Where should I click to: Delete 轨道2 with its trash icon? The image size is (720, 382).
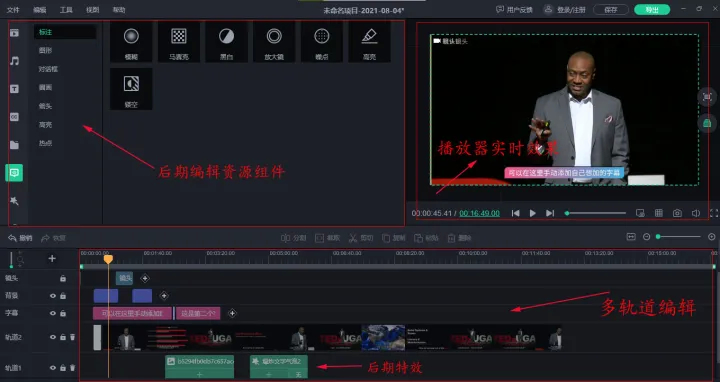tap(73, 337)
